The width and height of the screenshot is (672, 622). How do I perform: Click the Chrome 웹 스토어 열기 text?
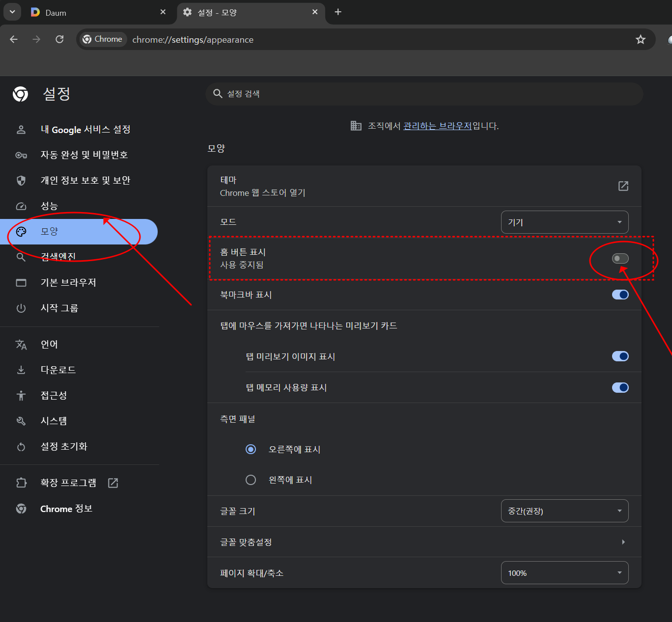pos(263,193)
